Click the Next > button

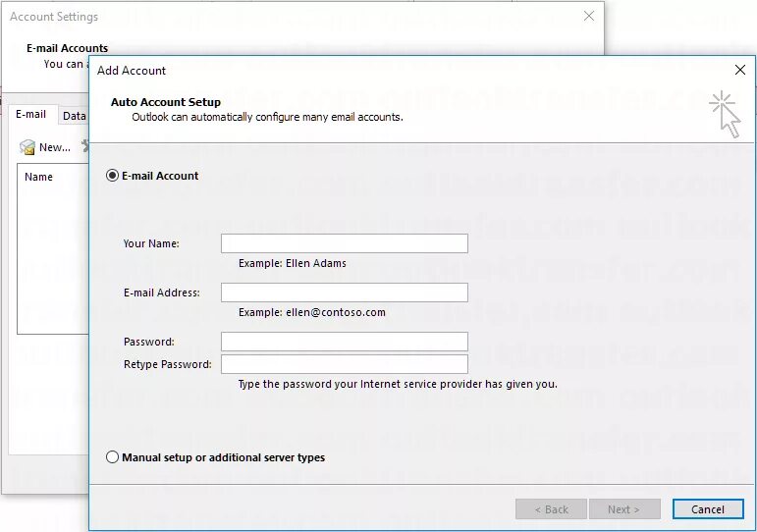point(623,509)
